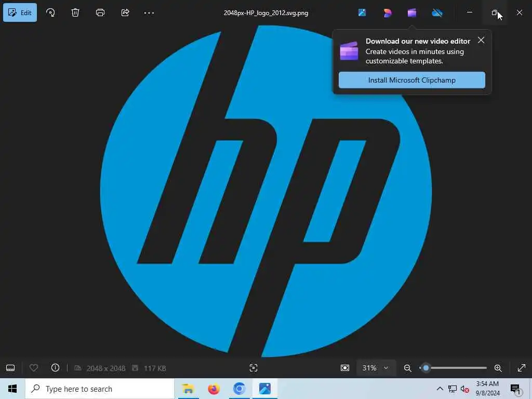The image size is (532, 399).
Task: Delete the image using trash icon
Action: click(75, 13)
